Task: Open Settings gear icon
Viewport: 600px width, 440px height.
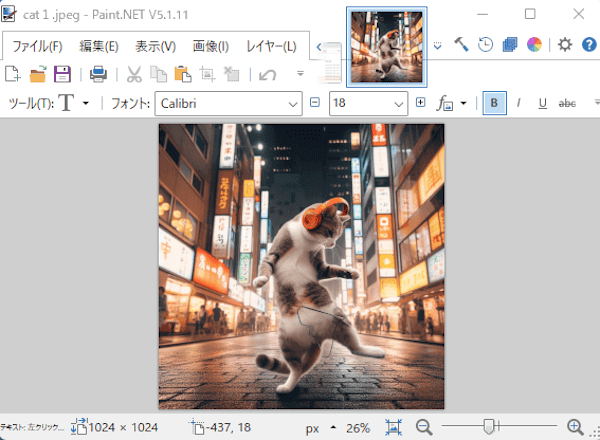Action: tap(565, 44)
